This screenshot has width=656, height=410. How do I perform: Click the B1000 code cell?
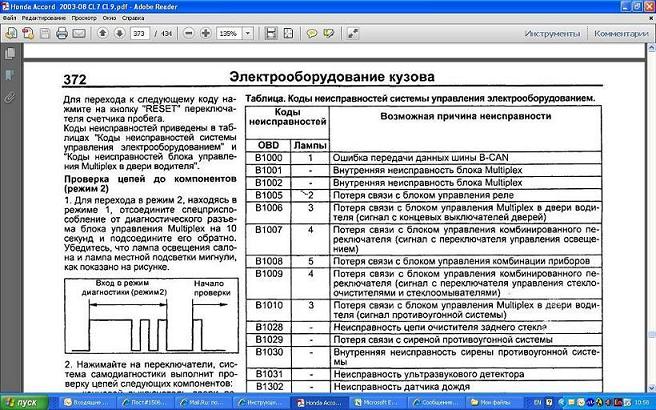coord(269,158)
